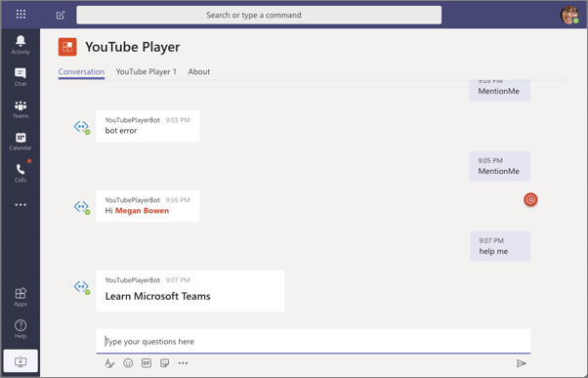Start a new chat with compose icon
The image size is (588, 378).
pos(61,15)
